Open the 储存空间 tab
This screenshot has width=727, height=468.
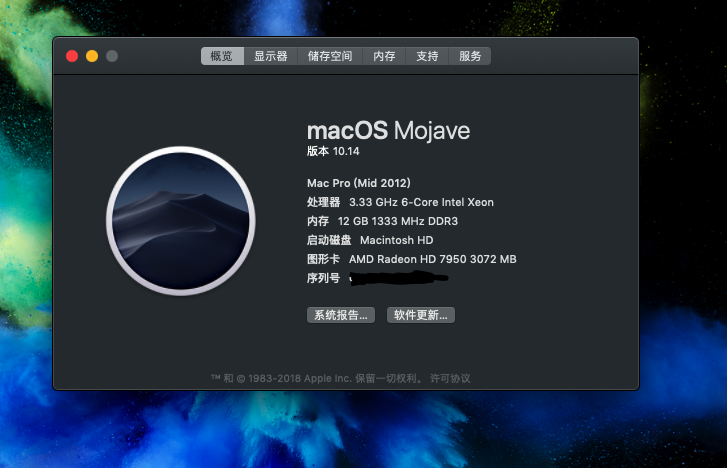[x=330, y=56]
